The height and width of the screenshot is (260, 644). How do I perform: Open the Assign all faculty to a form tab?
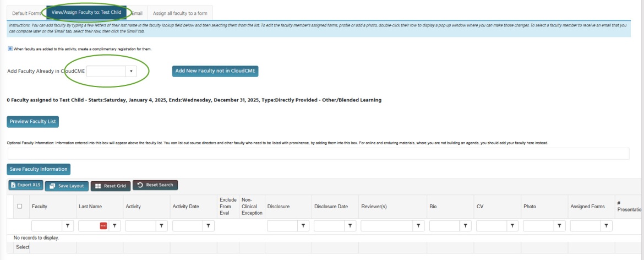(x=179, y=13)
